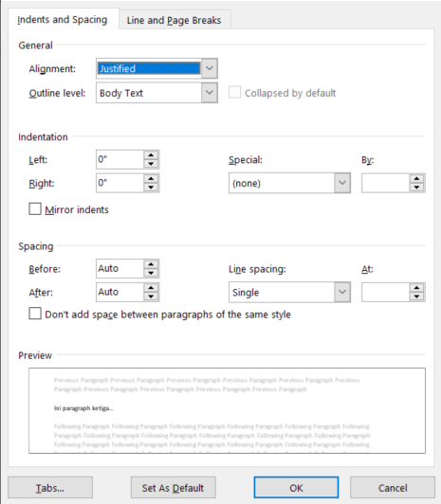
Task: Open the Tabs... dialog button
Action: click(x=50, y=488)
